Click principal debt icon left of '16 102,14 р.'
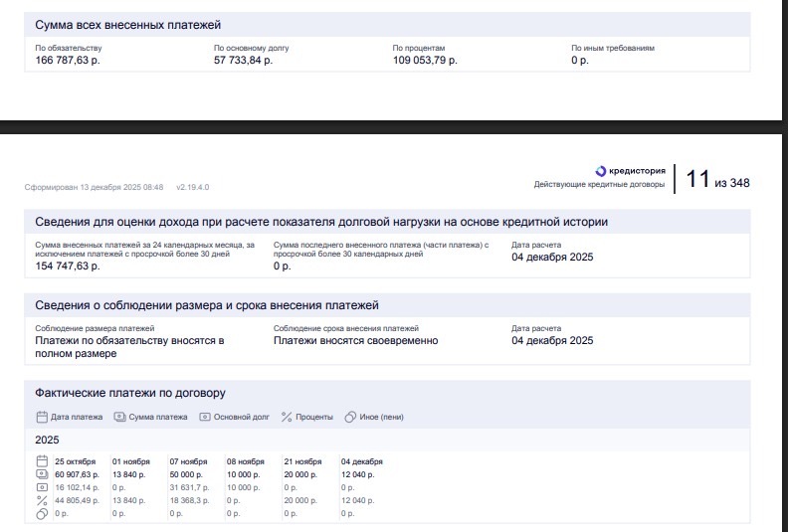788x532 pixels. [x=42, y=487]
